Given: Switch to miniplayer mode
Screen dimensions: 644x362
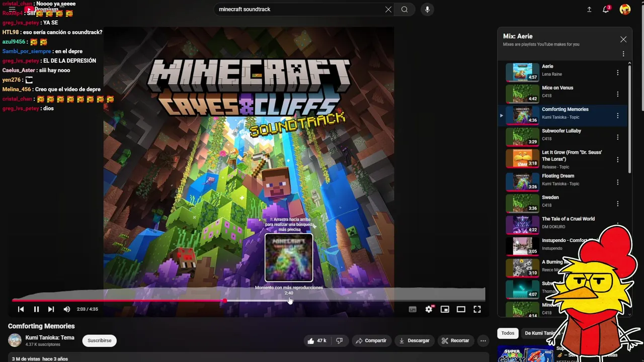Looking at the screenshot, I should coord(445,309).
